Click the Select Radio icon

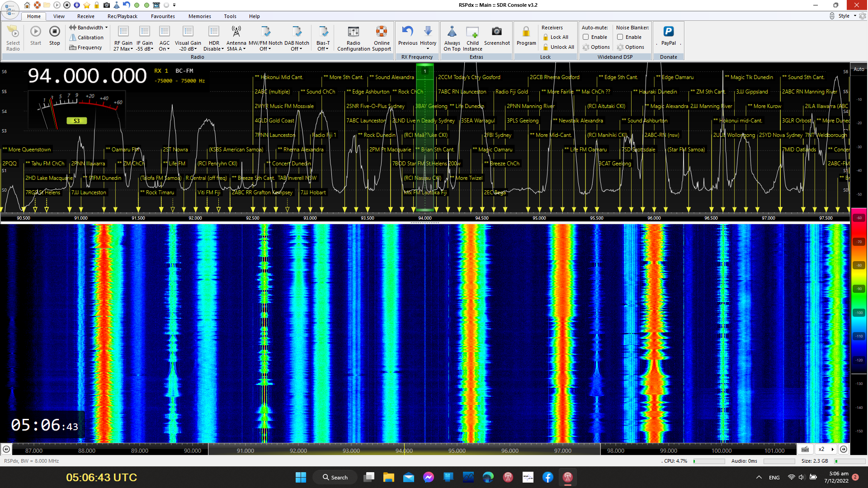[13, 32]
